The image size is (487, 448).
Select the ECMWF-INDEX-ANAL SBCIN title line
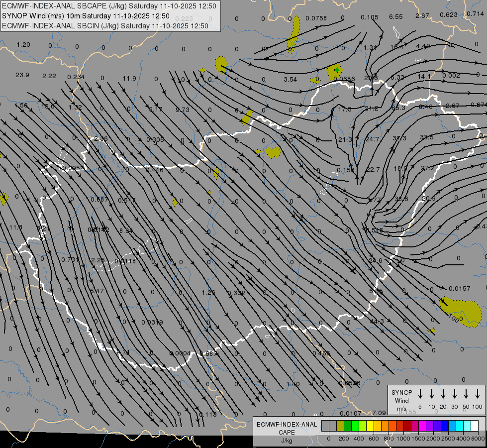tap(105, 25)
